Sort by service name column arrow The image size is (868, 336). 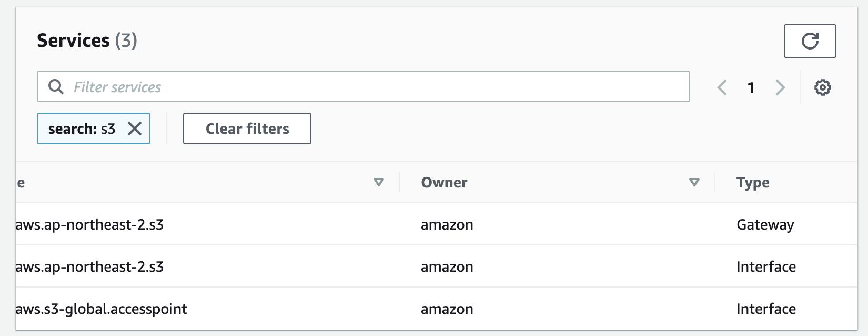378,182
